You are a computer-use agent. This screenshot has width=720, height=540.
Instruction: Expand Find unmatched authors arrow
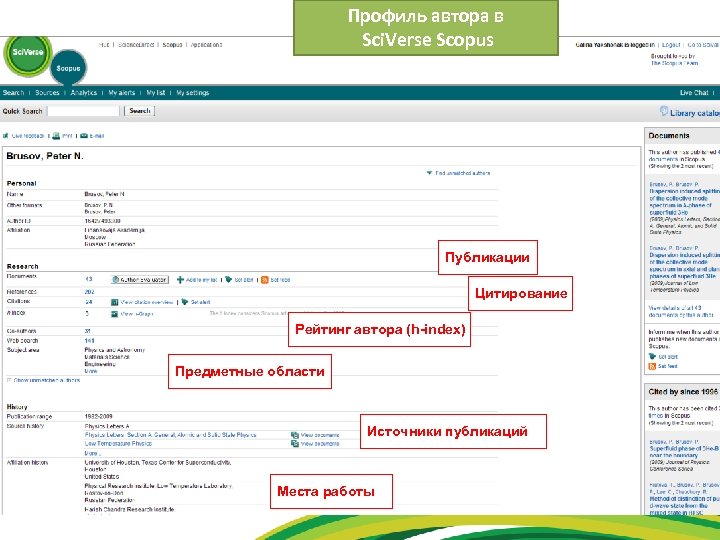pyautogui.click(x=429, y=173)
